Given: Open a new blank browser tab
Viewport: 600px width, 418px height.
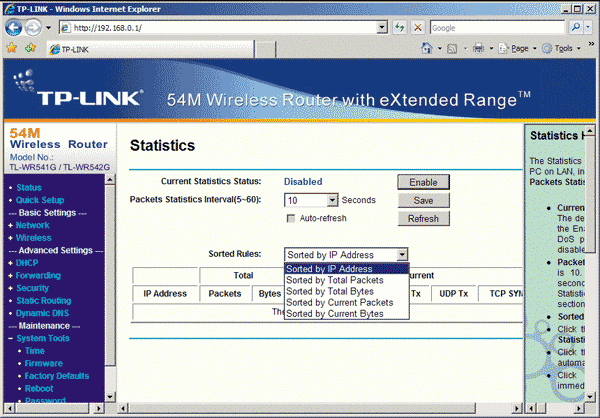Looking at the screenshot, I should [x=265, y=50].
